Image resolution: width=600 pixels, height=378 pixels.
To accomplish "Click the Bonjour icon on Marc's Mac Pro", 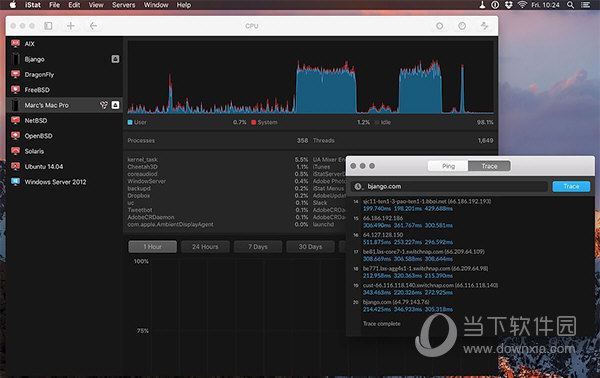I will [x=104, y=105].
